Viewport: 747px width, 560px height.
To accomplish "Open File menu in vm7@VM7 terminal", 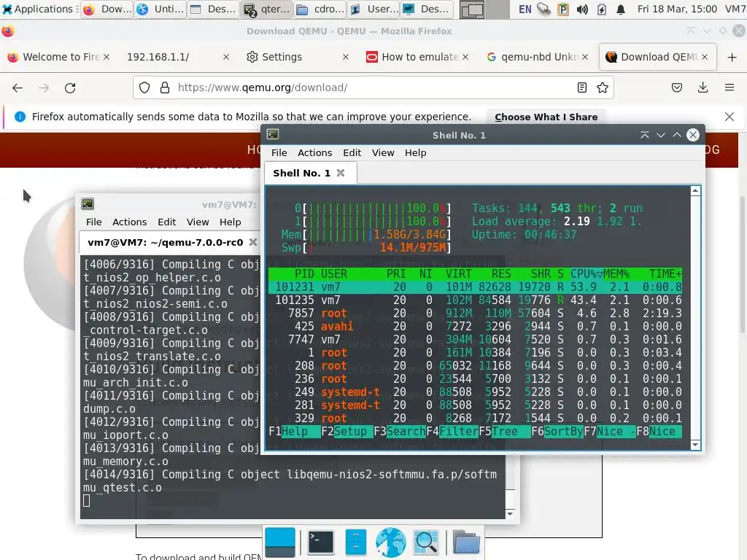I will point(93,222).
